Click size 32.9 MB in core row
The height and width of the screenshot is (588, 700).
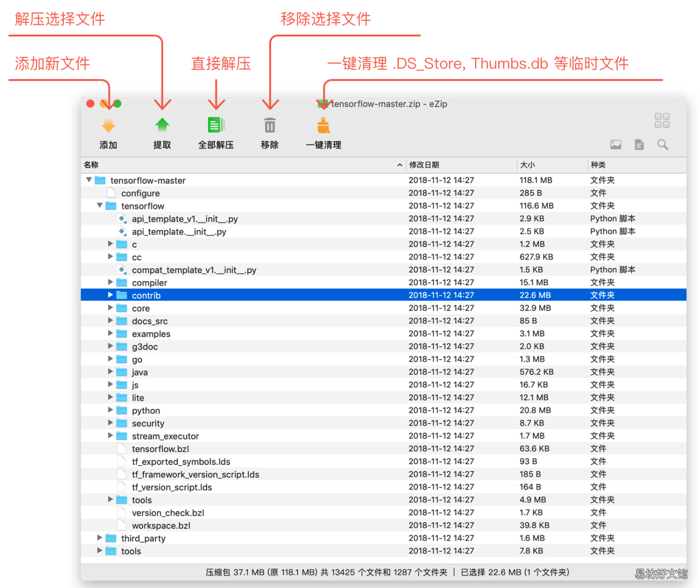click(x=535, y=308)
